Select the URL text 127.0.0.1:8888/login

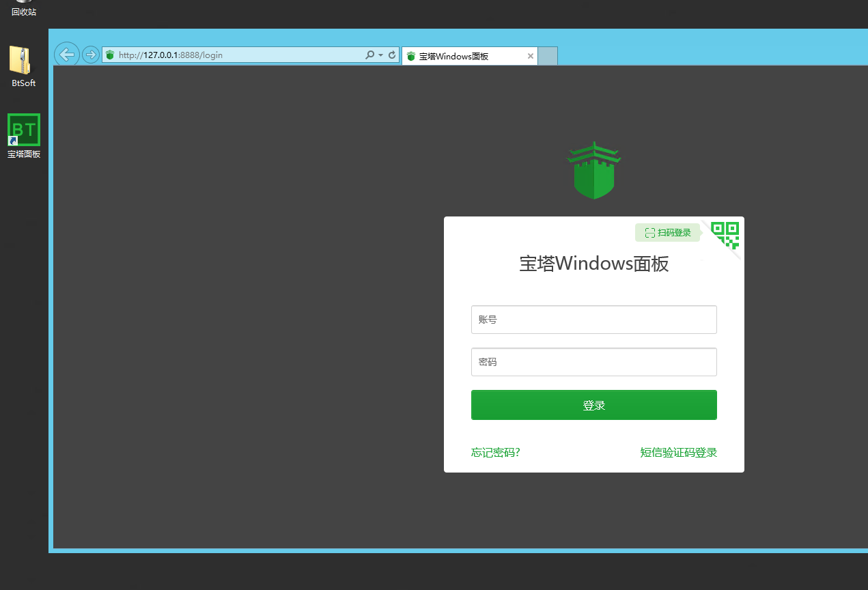(171, 55)
